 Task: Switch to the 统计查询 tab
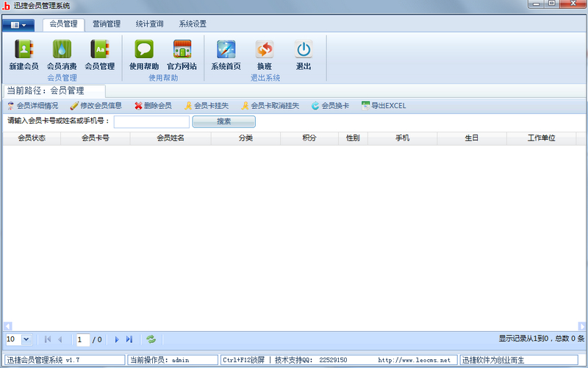150,24
